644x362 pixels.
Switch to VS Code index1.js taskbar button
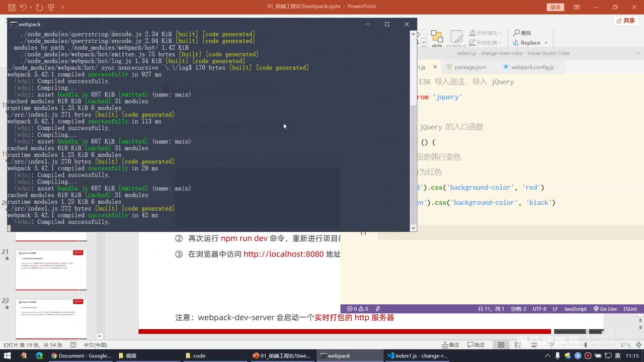(x=418, y=355)
